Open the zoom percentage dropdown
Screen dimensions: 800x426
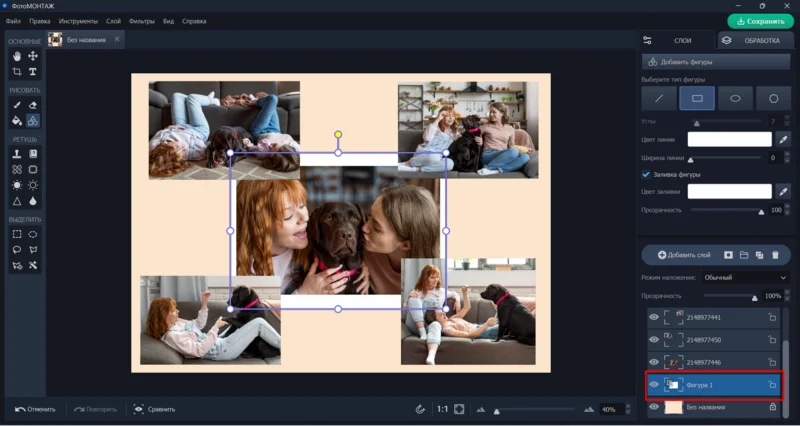[x=611, y=409]
